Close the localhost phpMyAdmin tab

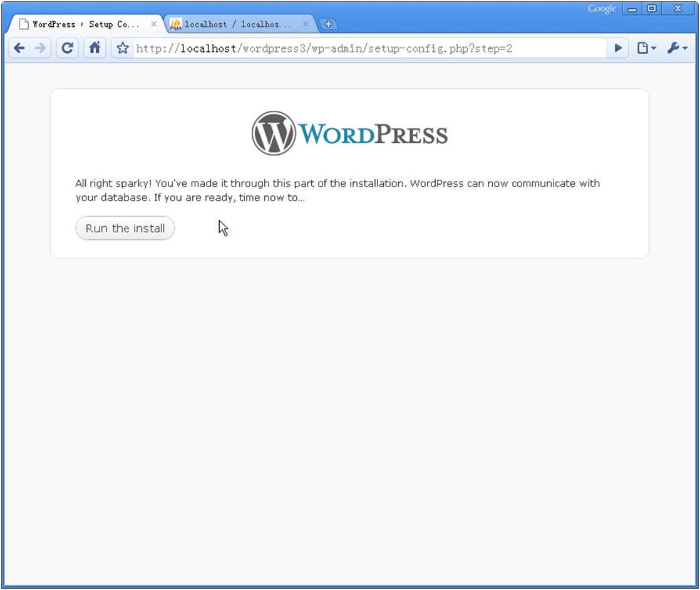tap(306, 24)
